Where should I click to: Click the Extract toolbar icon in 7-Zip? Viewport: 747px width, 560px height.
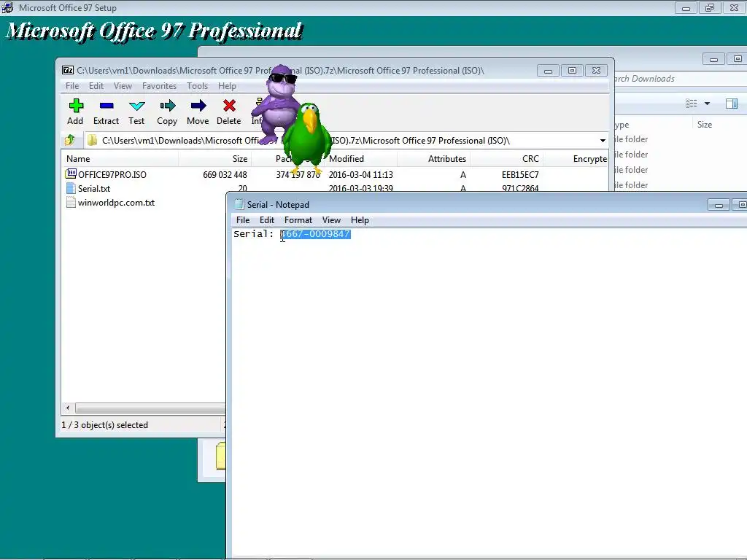(x=107, y=105)
